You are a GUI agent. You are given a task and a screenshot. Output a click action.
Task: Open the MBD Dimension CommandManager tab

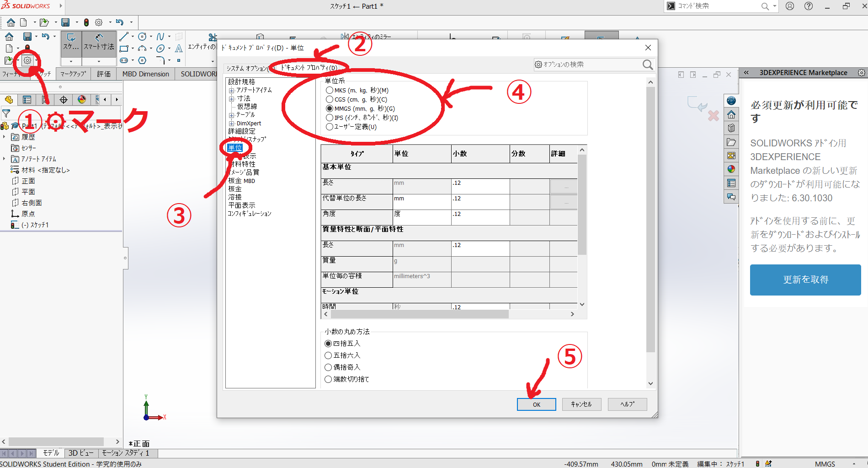(146, 74)
